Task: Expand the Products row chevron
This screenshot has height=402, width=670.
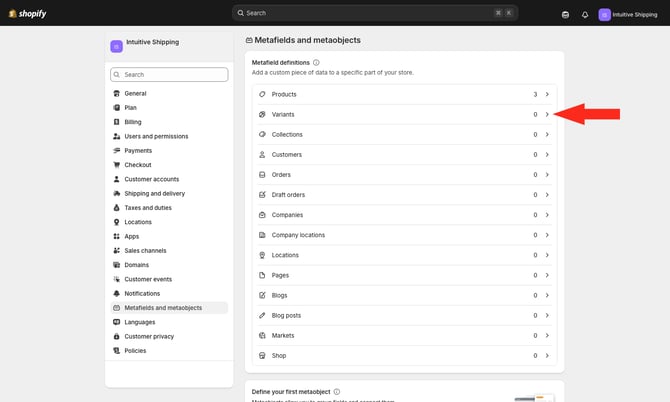Action: click(x=547, y=94)
